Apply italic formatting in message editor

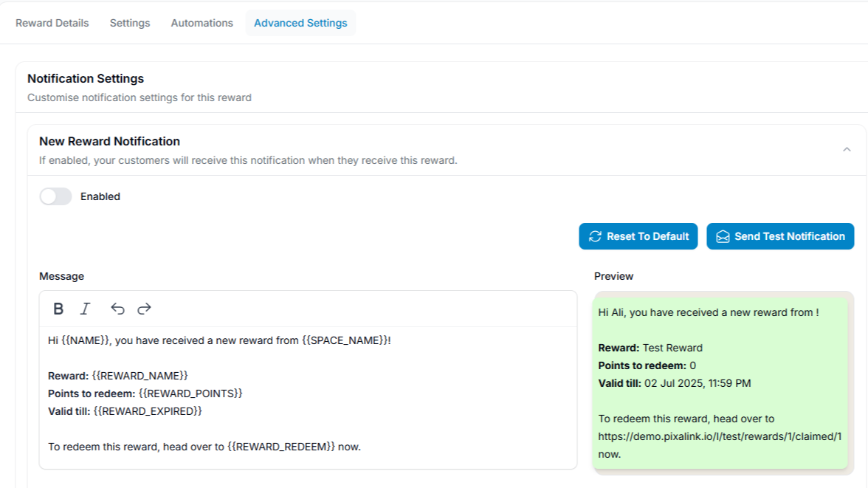point(85,309)
